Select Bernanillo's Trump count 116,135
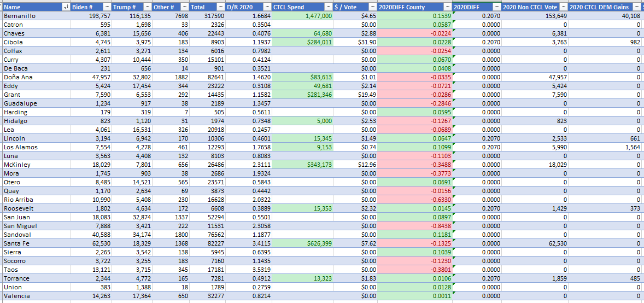The height and width of the screenshot is (303, 644). pos(132,16)
